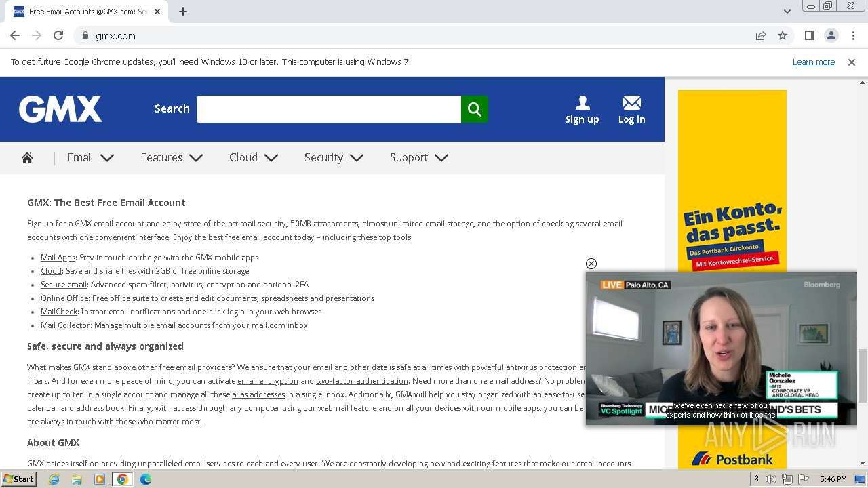This screenshot has width=868, height=488.
Task: Click the green search magnifier button
Action: 475,109
